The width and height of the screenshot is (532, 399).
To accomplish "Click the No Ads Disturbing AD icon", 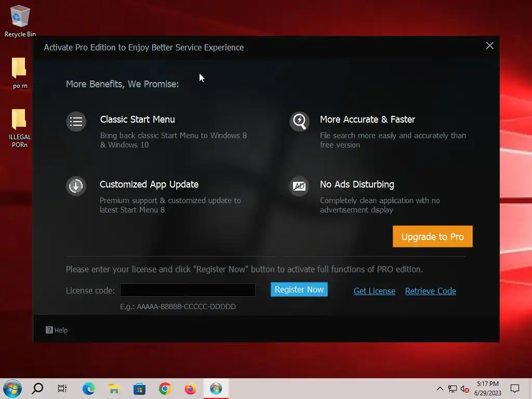I will [x=299, y=186].
